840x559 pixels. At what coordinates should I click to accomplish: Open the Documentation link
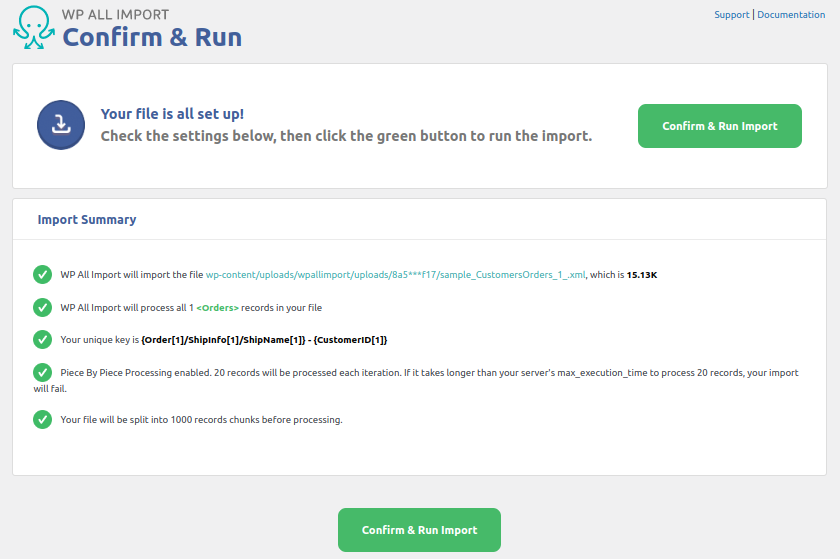pyautogui.click(x=791, y=14)
